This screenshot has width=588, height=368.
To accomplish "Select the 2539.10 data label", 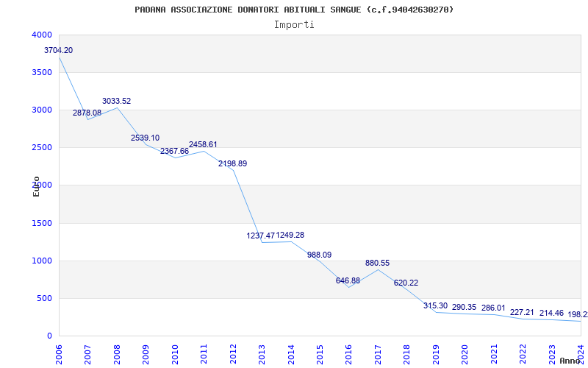I will pos(145,138).
